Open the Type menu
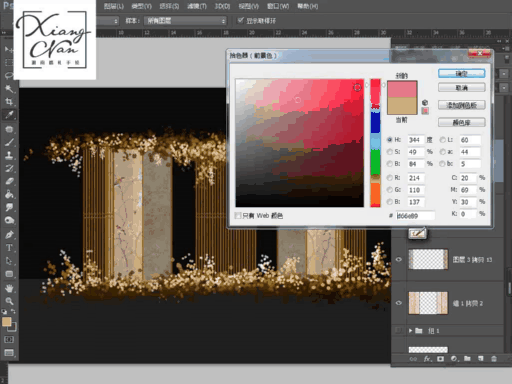The width and height of the screenshot is (512, 384). [x=141, y=6]
